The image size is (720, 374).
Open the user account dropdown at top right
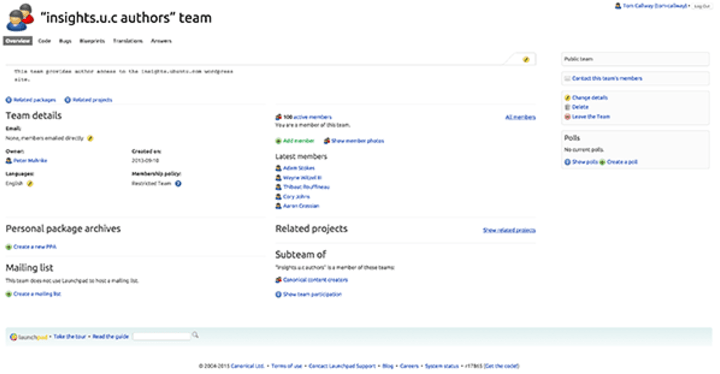656,6
